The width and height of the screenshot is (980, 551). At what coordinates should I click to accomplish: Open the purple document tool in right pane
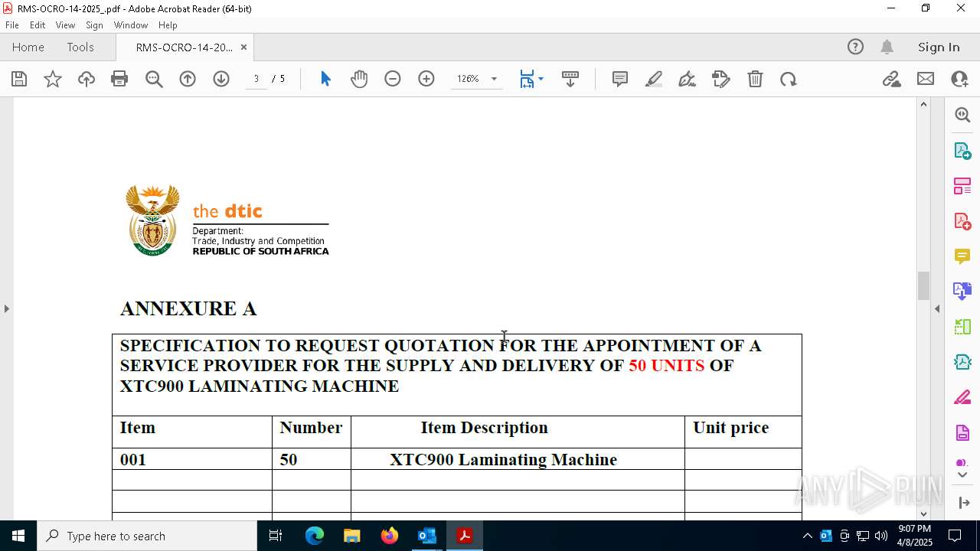(x=962, y=433)
